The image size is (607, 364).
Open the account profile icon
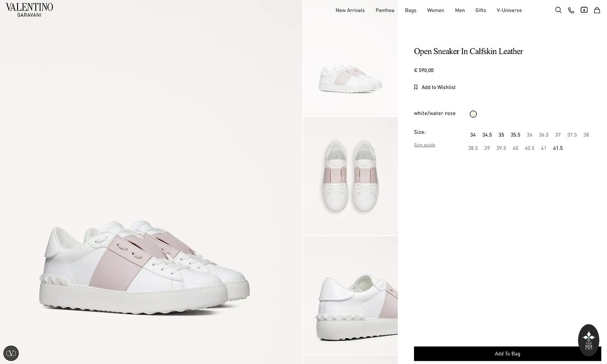(x=584, y=10)
